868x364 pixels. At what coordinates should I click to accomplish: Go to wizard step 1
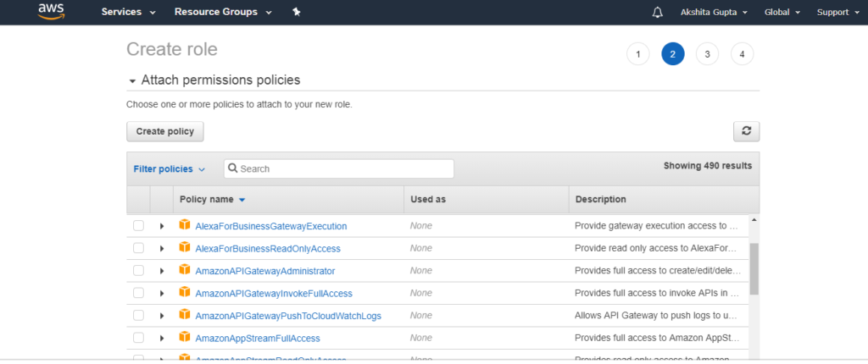pyautogui.click(x=637, y=54)
